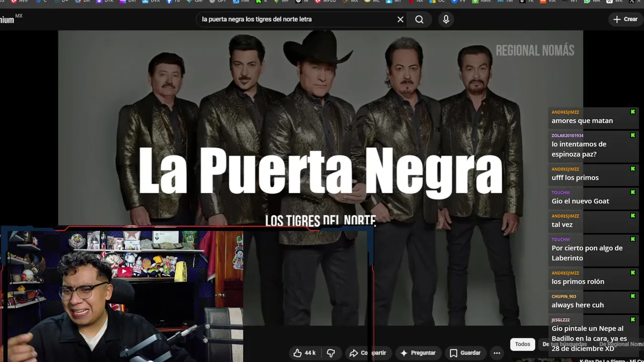Open the TikTok 'TK' bookmark
Viewport: 644px width, 362px height.
526,2
